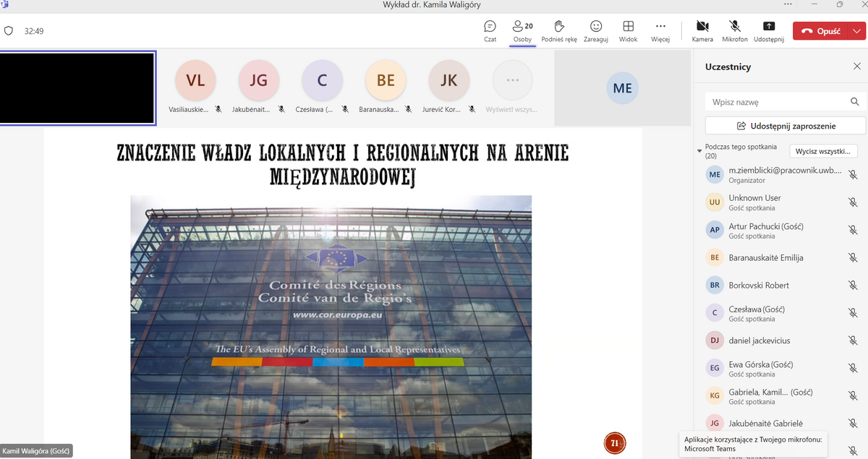Select m.ziemblicki@pracownik.uwb... in participants list
868x459 pixels.
(786, 171)
